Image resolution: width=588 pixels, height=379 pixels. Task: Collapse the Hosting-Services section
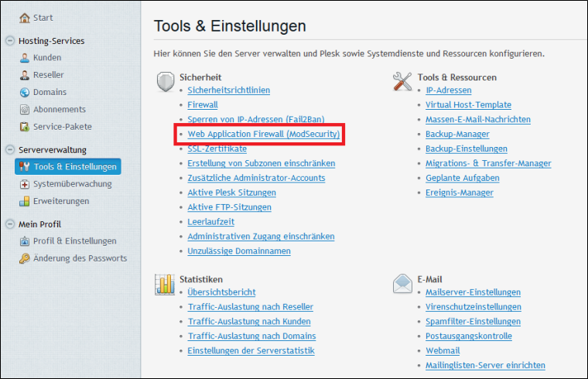[x=10, y=40]
